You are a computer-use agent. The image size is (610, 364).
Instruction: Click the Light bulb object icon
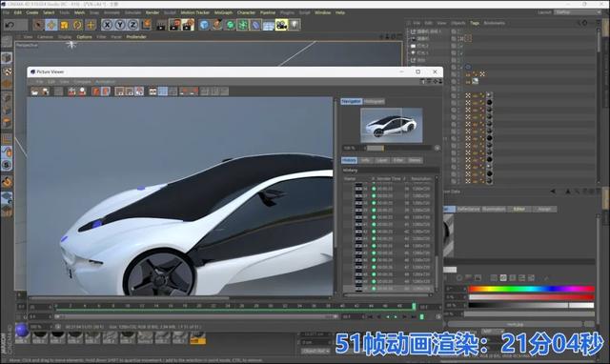click(295, 25)
